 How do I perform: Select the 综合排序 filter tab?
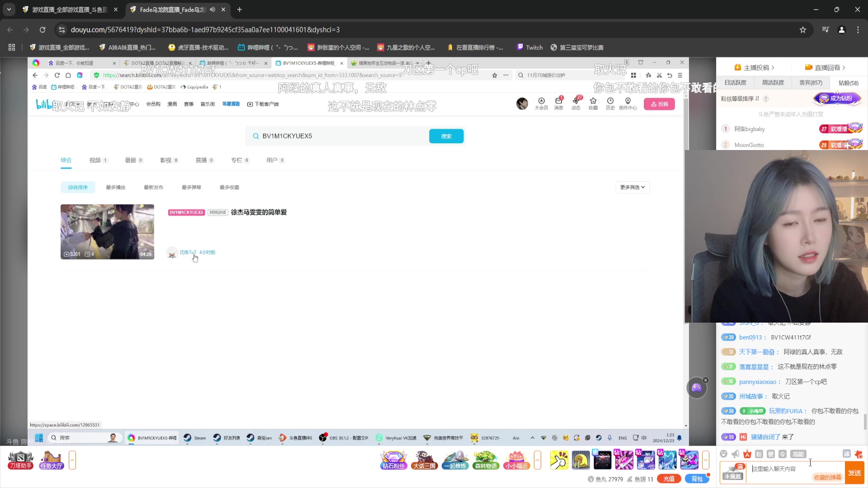77,187
